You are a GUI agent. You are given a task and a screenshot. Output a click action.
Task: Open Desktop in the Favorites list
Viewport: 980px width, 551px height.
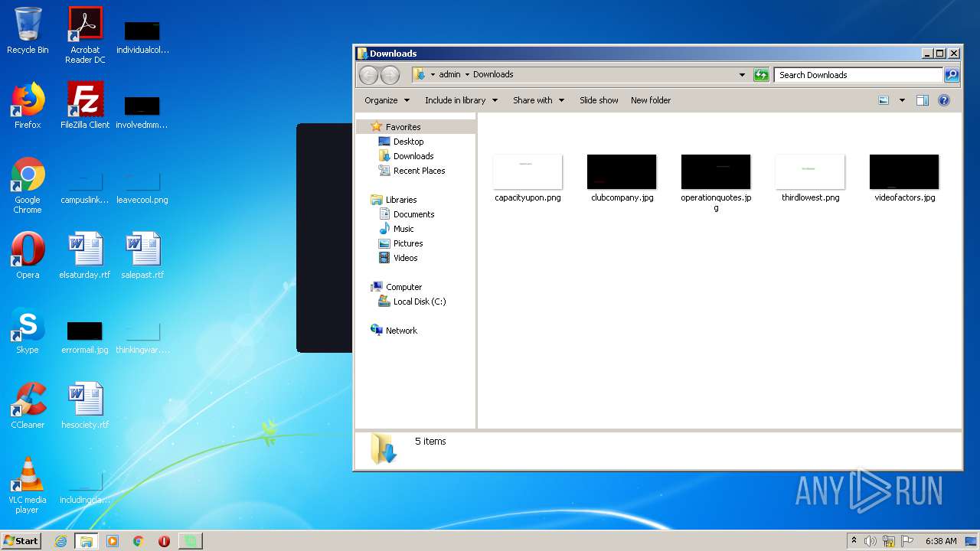pos(408,142)
